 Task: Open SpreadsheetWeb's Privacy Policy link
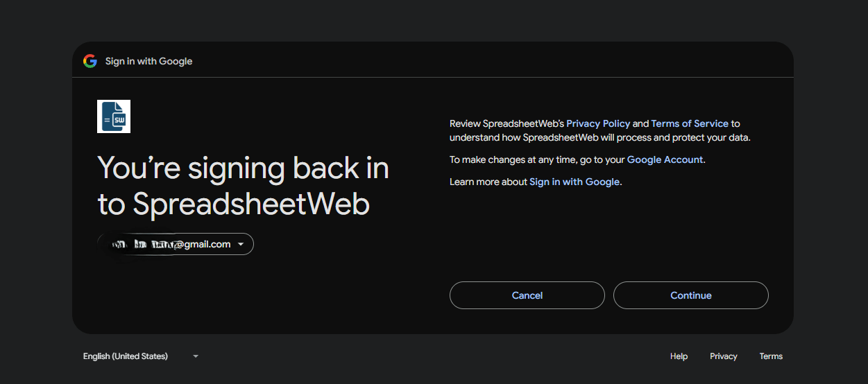598,123
